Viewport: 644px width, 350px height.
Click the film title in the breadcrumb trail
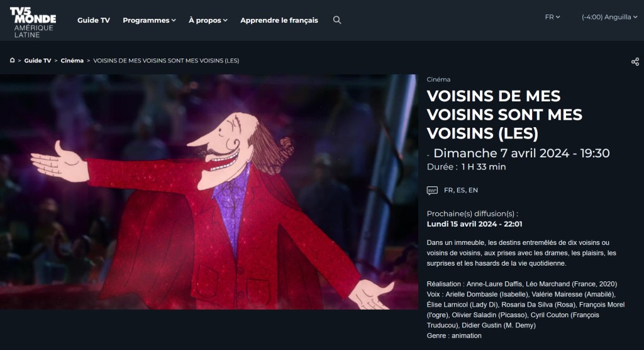(x=166, y=60)
